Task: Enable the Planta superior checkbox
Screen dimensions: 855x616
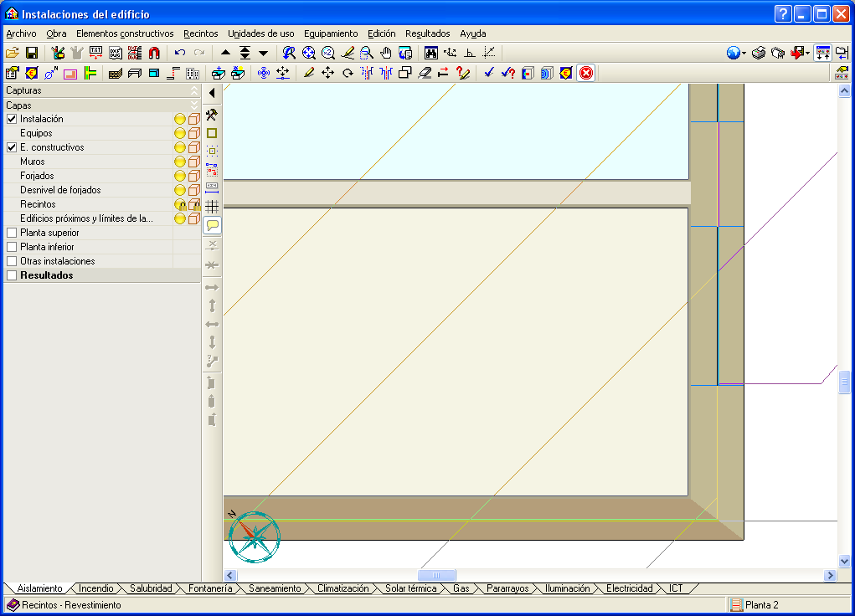Action: [x=12, y=233]
